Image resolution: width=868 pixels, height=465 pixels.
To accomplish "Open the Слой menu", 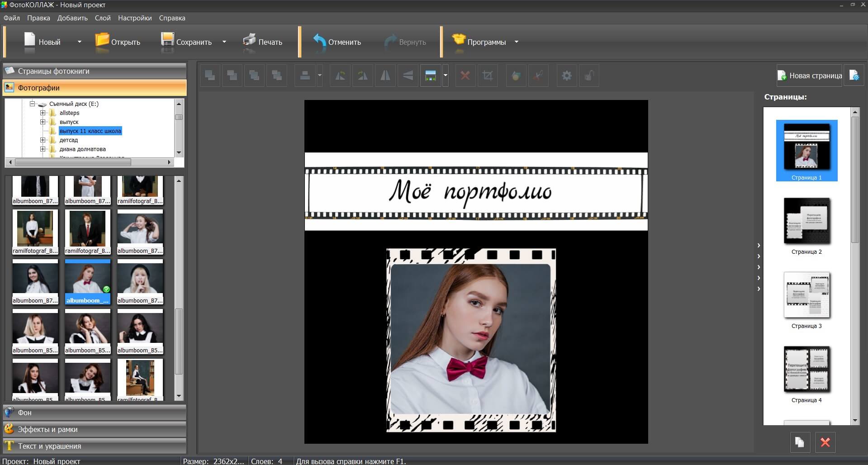I will point(103,18).
